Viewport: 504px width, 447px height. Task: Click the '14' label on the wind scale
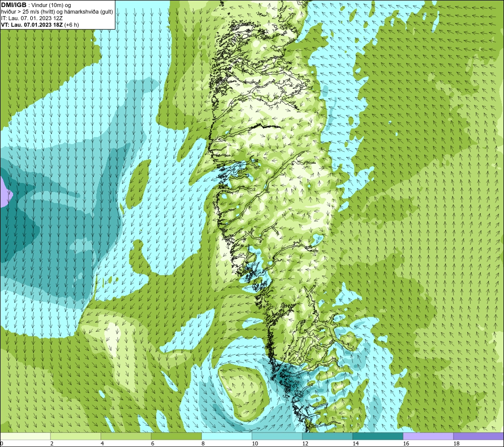coord(355,443)
